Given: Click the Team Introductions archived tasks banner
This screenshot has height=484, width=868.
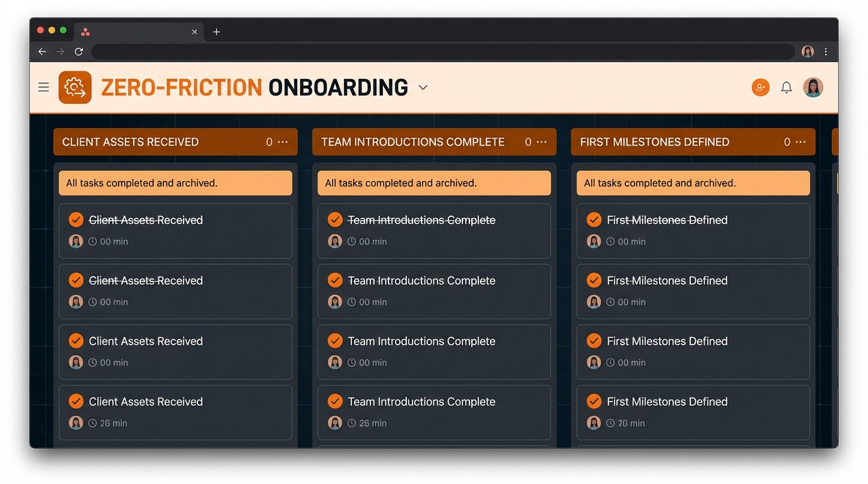Looking at the screenshot, I should click(x=434, y=183).
